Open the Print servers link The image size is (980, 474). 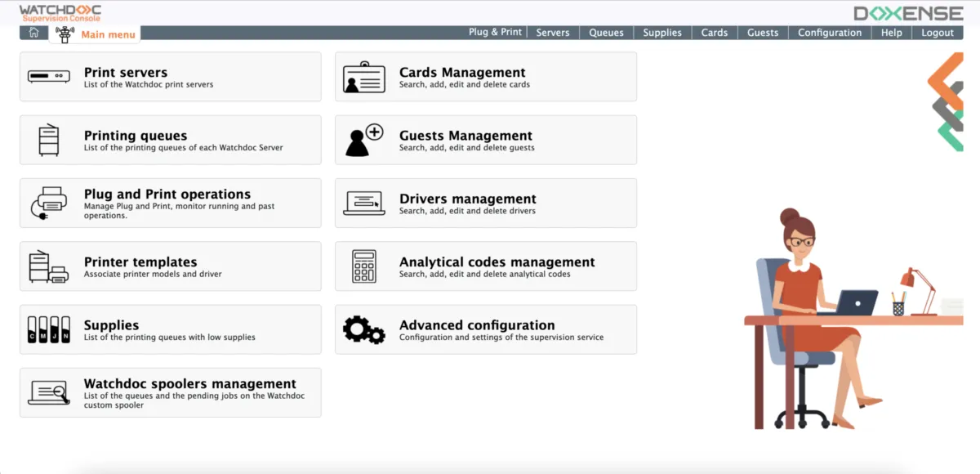click(x=126, y=72)
